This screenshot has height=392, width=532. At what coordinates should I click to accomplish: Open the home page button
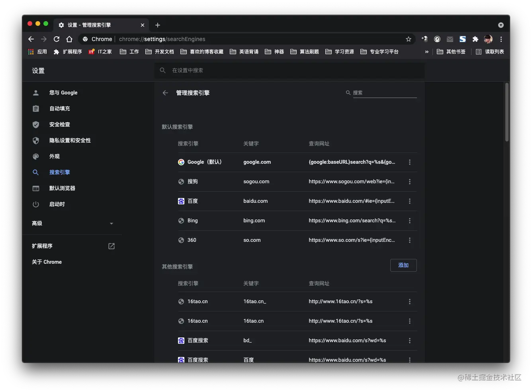point(69,39)
